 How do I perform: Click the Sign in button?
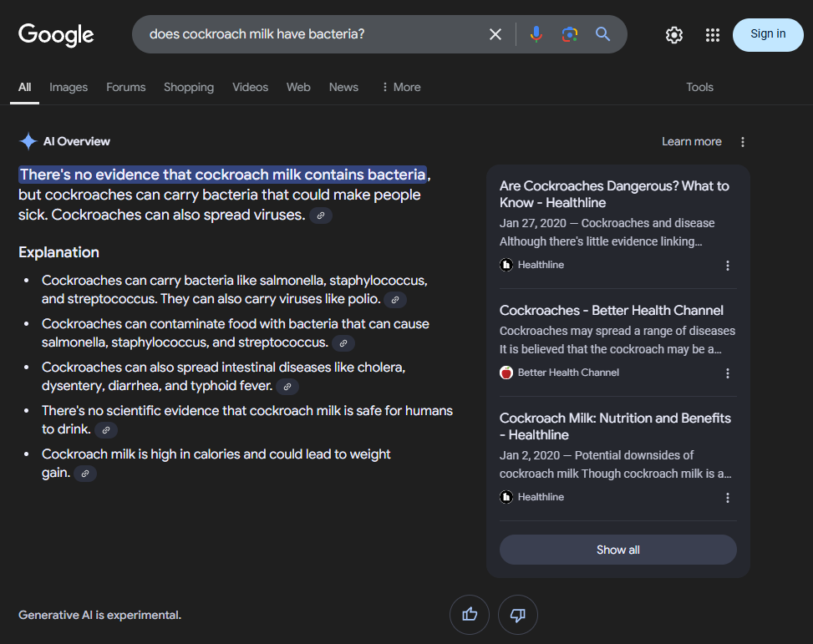click(x=768, y=35)
